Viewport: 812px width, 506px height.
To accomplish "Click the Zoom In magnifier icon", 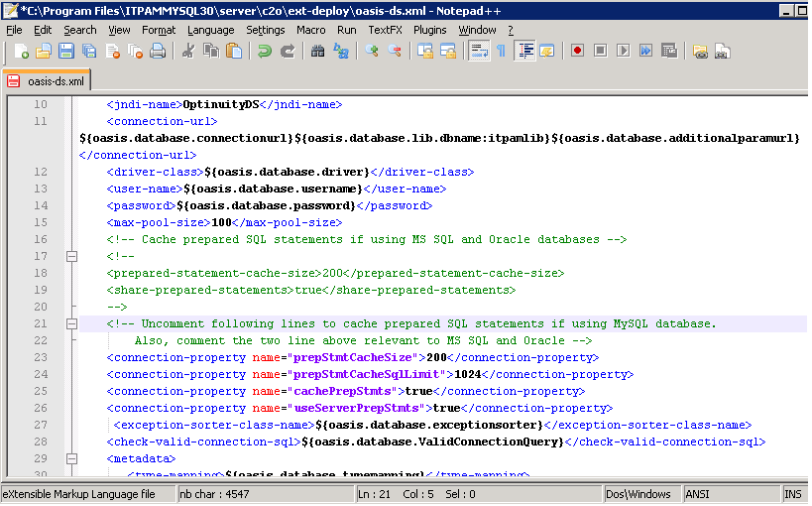I will point(372,51).
